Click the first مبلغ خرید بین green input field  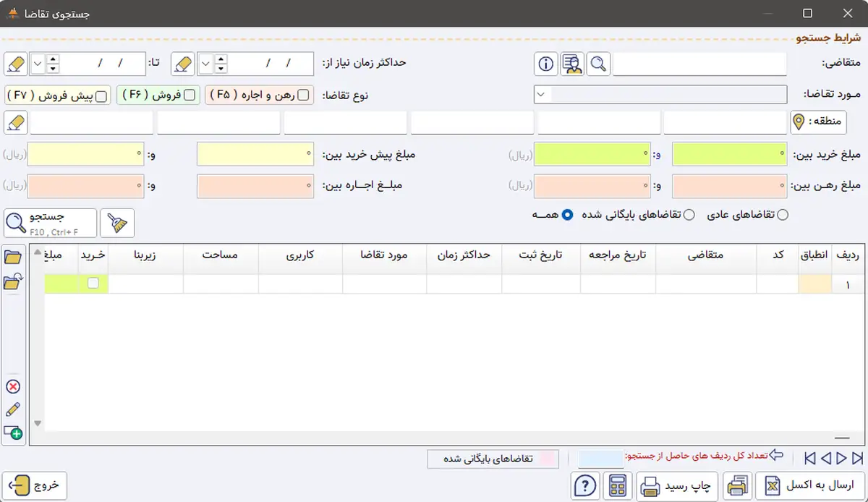[729, 154]
